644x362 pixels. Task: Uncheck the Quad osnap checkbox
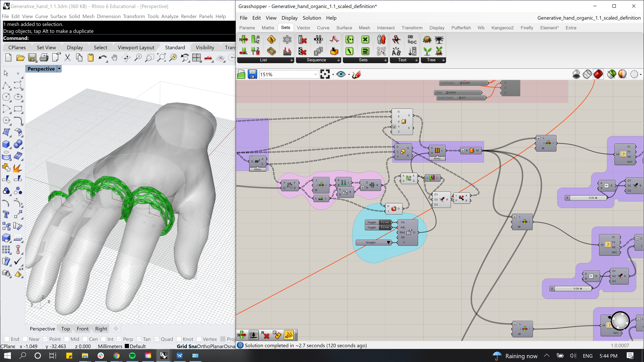(x=157, y=339)
